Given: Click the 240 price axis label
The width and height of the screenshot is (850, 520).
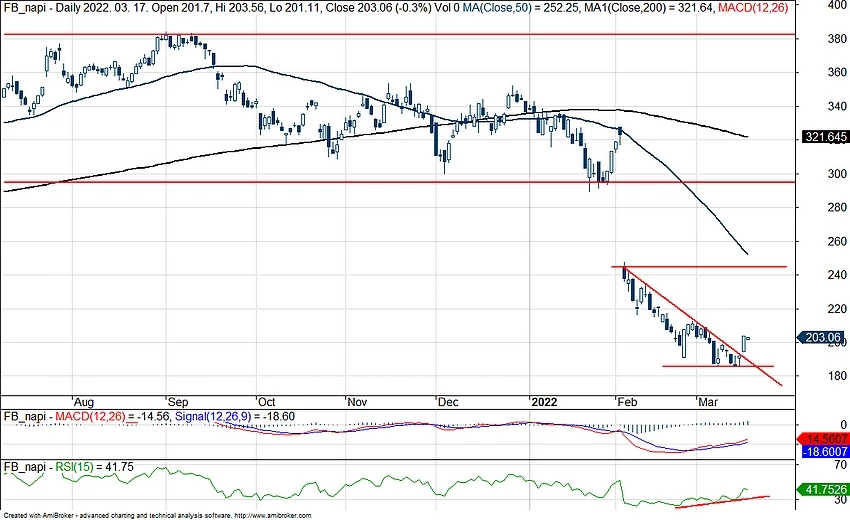Looking at the screenshot, I should click(x=837, y=275).
